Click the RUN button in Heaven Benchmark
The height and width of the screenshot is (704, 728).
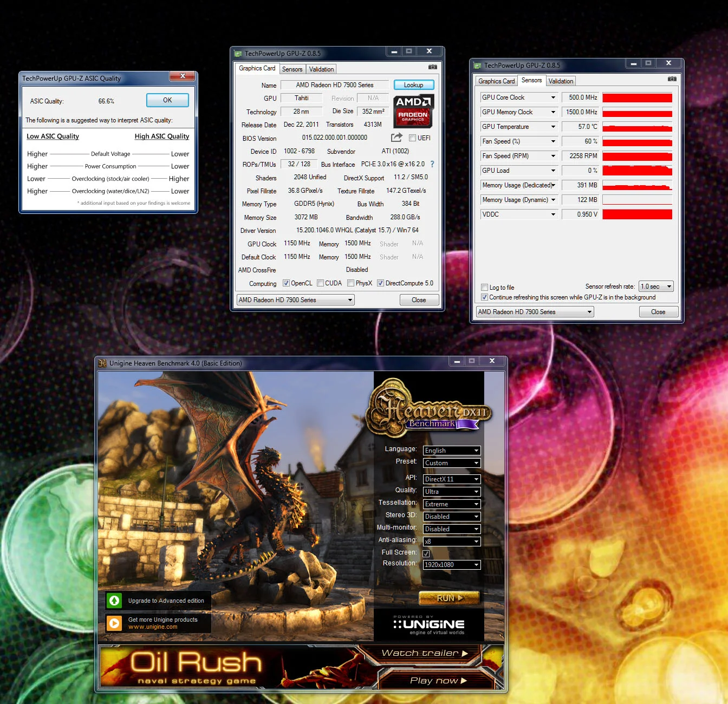click(x=449, y=598)
